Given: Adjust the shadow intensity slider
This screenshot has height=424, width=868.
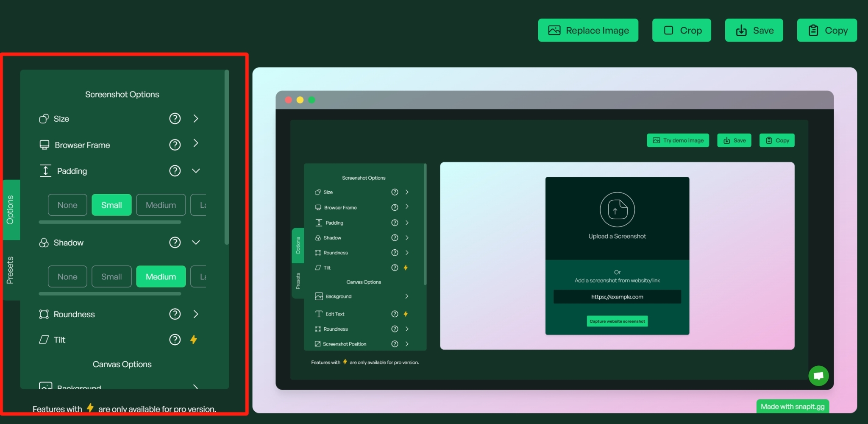Looking at the screenshot, I should (109, 293).
